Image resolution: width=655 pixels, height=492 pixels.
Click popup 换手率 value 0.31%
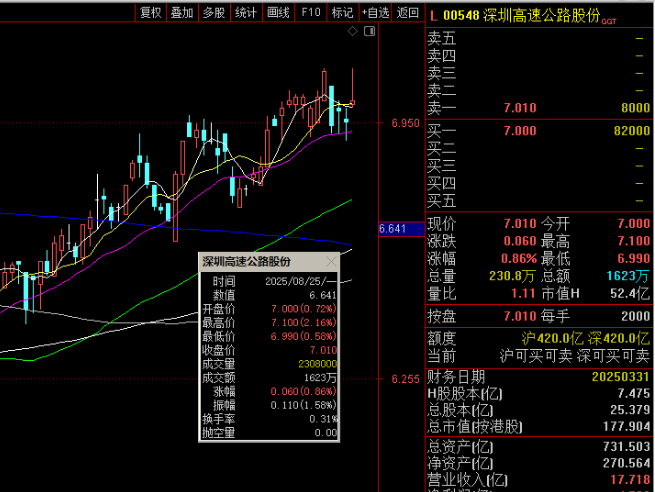pyautogui.click(x=323, y=419)
